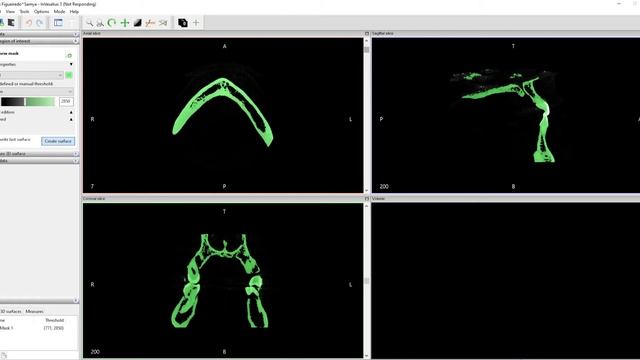Select the Measure distance tool
The height and width of the screenshot is (360, 640).
point(150,23)
